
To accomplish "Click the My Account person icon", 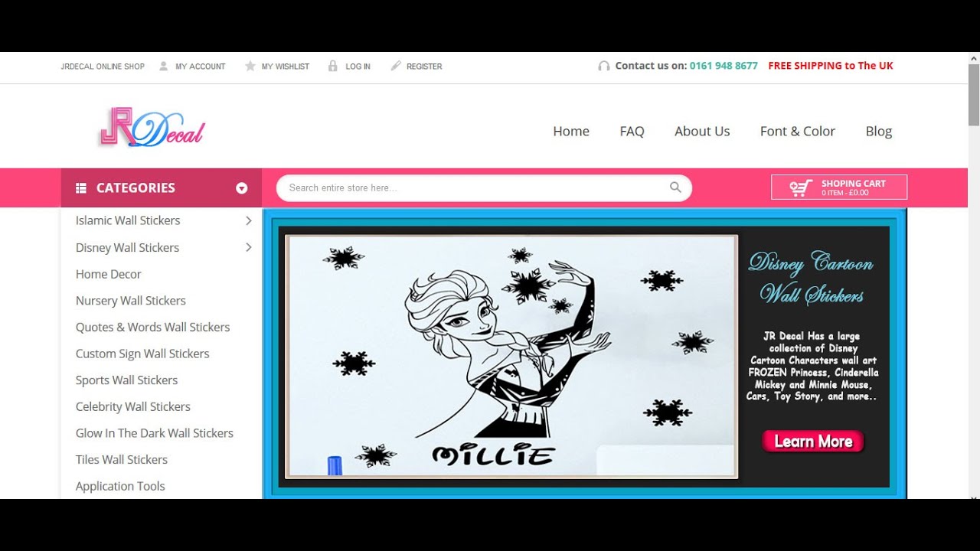I will pyautogui.click(x=163, y=67).
